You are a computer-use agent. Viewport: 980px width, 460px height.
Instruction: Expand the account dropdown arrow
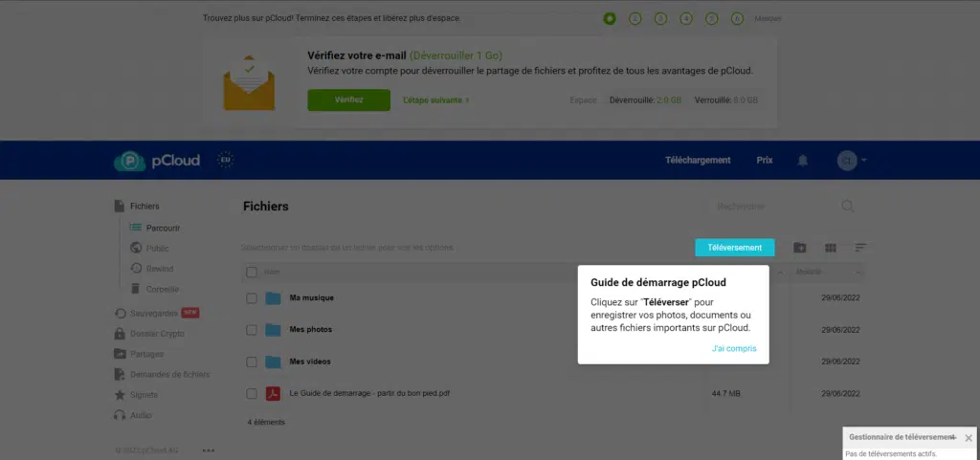pos(864,161)
